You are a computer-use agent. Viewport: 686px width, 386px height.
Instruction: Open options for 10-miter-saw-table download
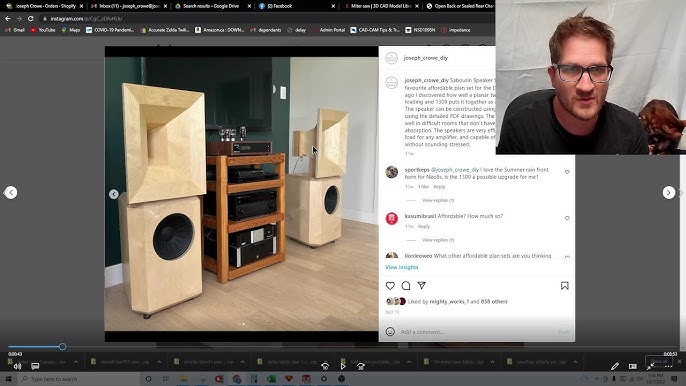coord(492,362)
